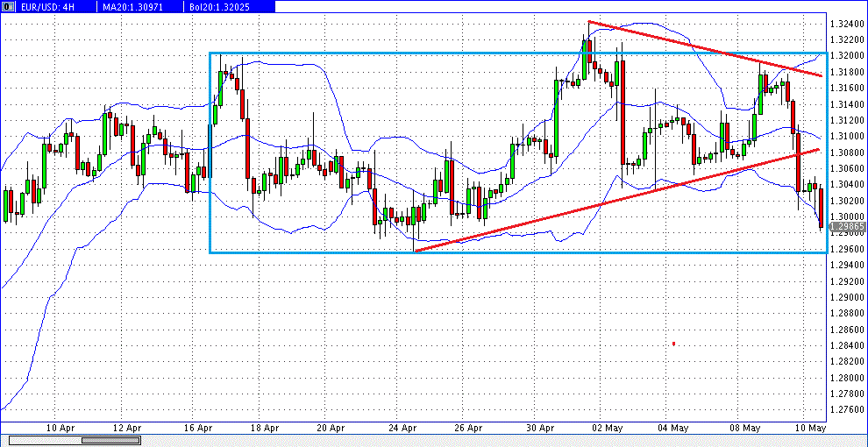The image size is (868, 447).
Task: Click the 02 May date label
Action: click(606, 428)
